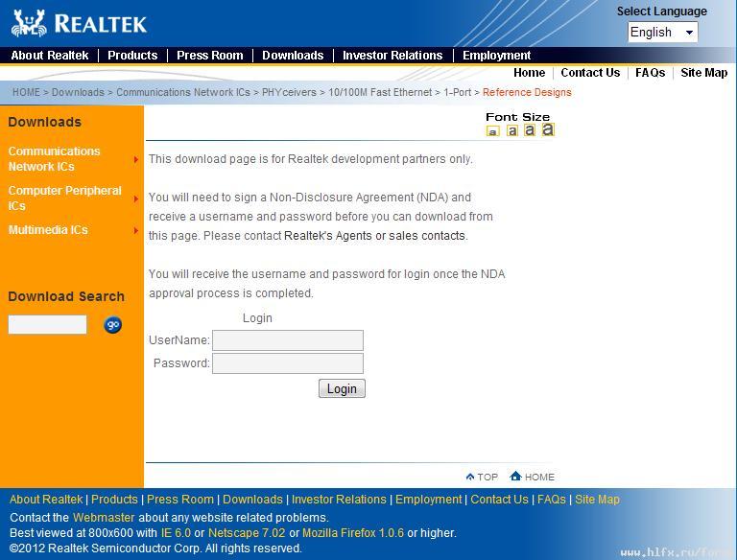Click the Login button

tap(342, 388)
